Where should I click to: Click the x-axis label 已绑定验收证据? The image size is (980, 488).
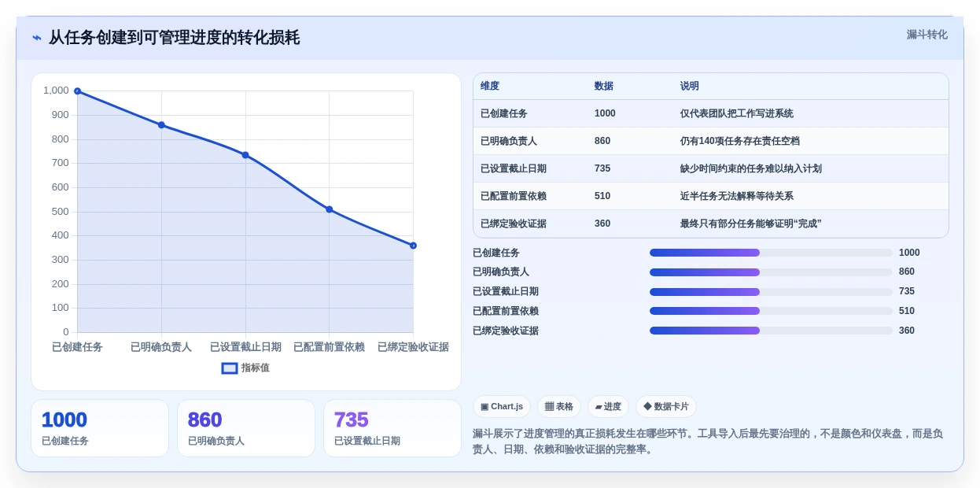click(413, 347)
